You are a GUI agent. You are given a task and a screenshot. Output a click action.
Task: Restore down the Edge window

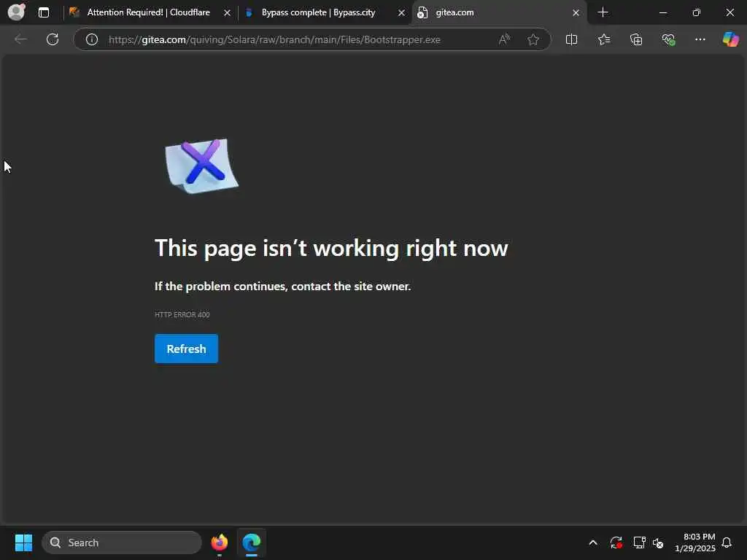coord(696,12)
